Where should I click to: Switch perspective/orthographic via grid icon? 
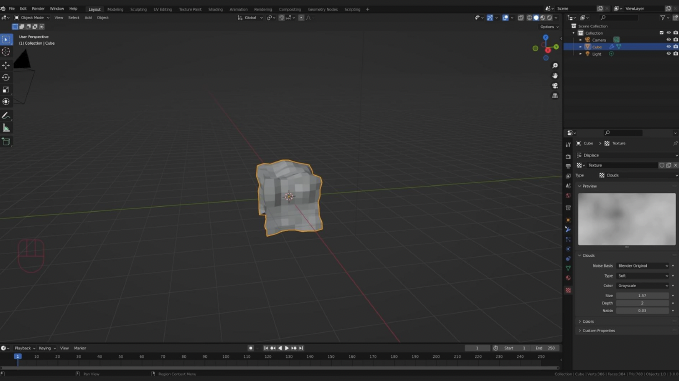(x=555, y=96)
